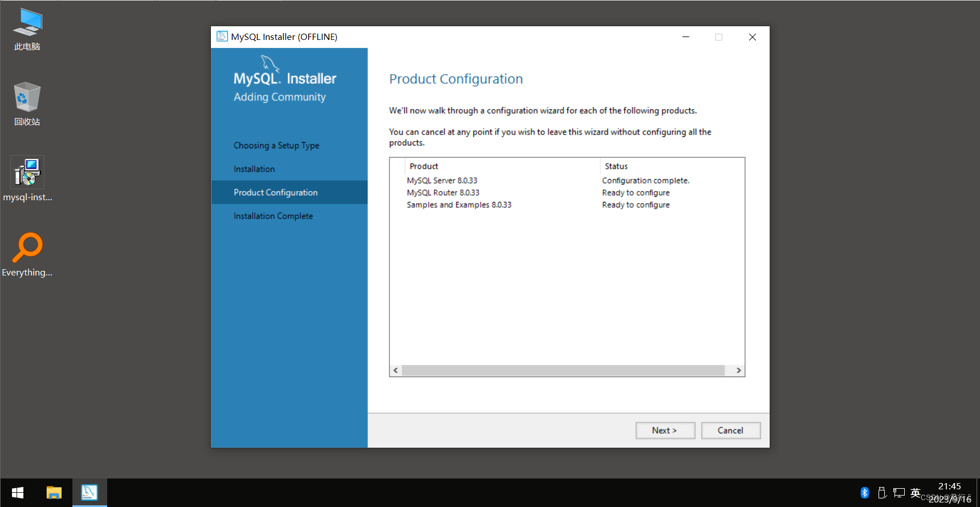Click the Configuration complete. status text
The height and width of the screenshot is (507, 980).
coord(645,181)
